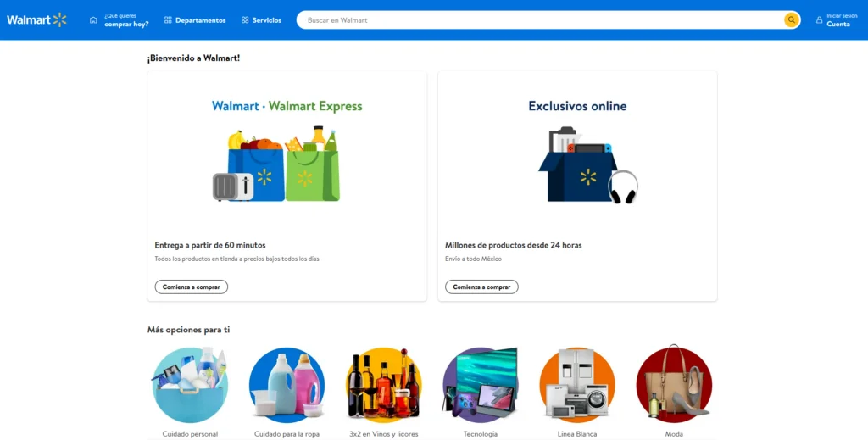Click the account user icon

pos(820,20)
